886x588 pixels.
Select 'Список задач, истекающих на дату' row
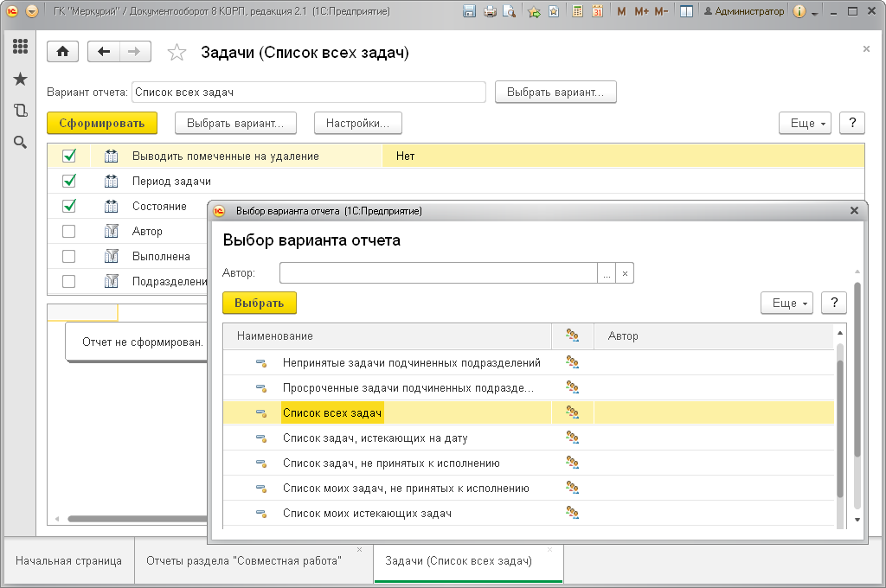click(x=529, y=438)
